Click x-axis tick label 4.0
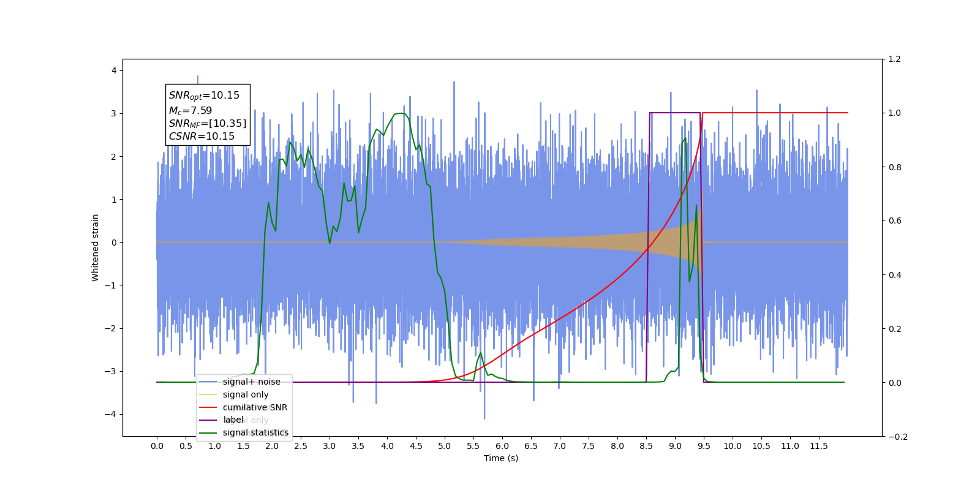The image size is (980, 490). point(387,446)
